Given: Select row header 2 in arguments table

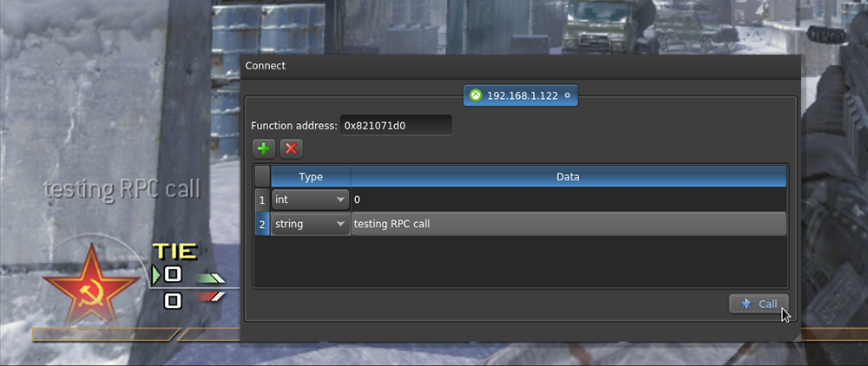Looking at the screenshot, I should (262, 225).
